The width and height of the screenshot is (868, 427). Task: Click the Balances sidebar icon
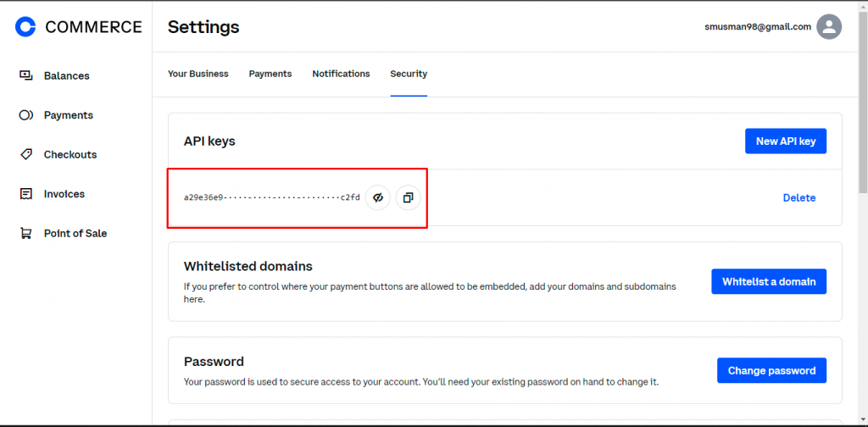point(26,75)
